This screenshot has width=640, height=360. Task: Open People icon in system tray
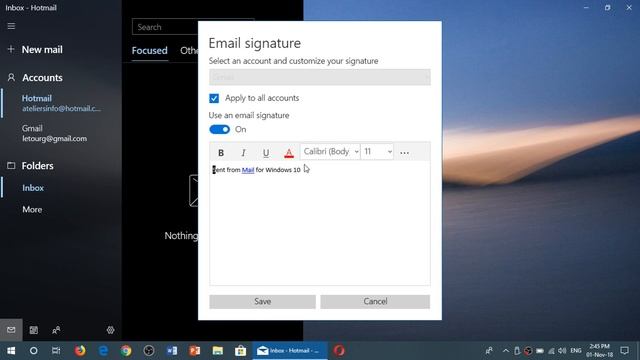coord(489,351)
